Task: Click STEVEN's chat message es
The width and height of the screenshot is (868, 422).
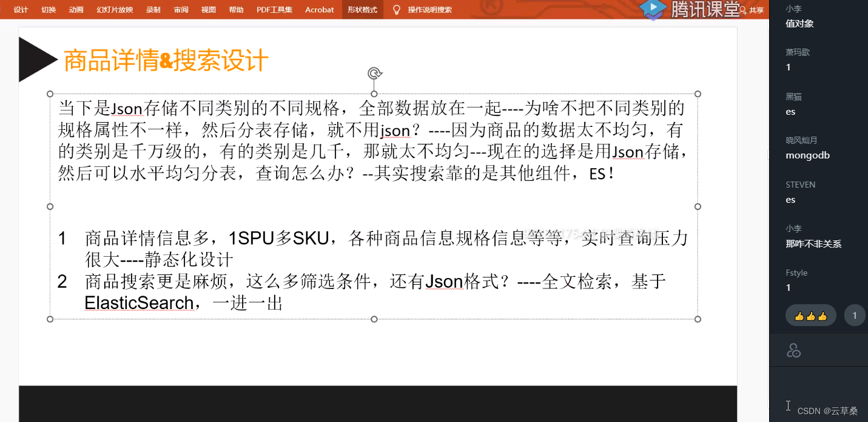Action: [790, 200]
